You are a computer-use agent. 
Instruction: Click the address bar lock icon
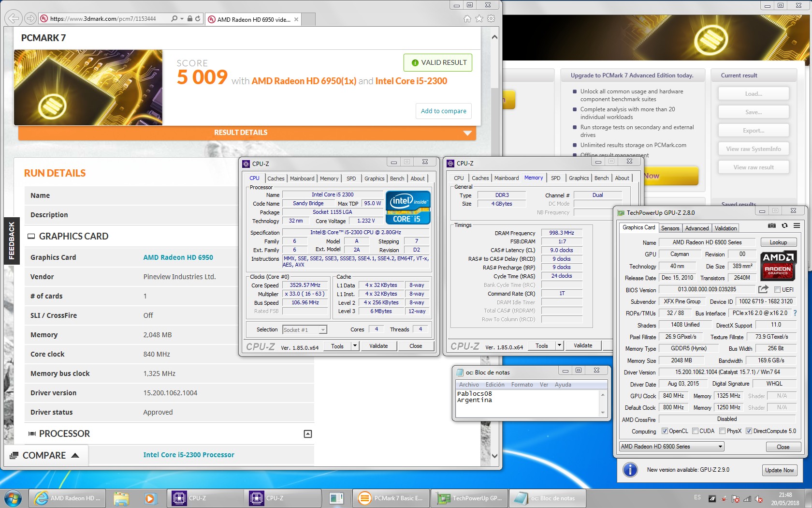190,19
